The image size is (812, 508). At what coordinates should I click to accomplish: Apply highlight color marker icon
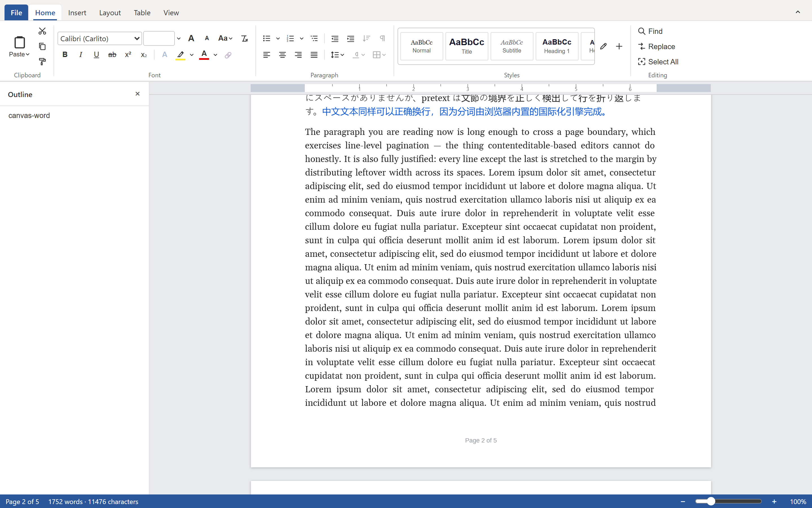pyautogui.click(x=180, y=55)
